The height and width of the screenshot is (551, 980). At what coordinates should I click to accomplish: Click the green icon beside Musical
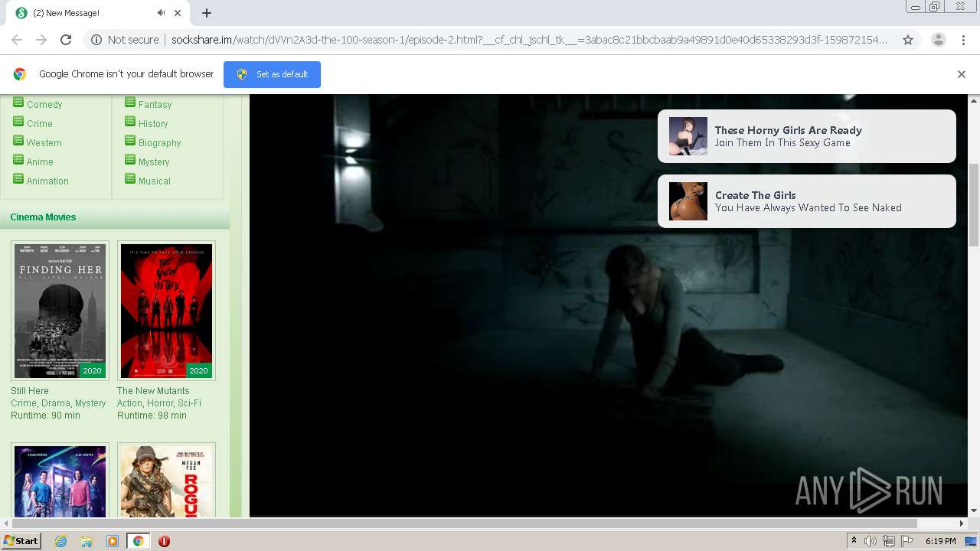(x=130, y=178)
